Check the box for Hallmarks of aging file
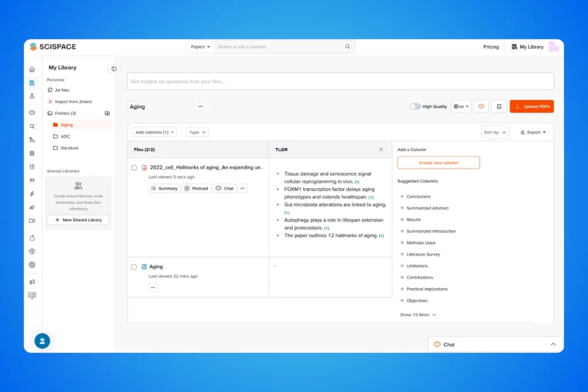Screen dimensions: 588x392 134,168
